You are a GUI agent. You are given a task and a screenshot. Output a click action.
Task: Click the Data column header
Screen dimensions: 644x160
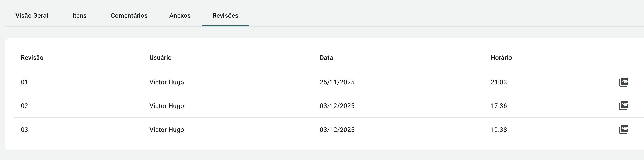click(326, 58)
